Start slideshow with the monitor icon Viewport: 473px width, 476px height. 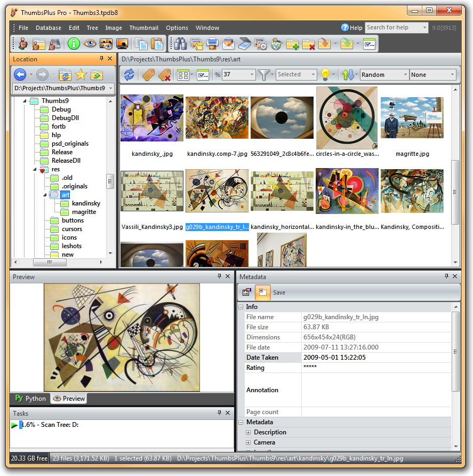122,44
